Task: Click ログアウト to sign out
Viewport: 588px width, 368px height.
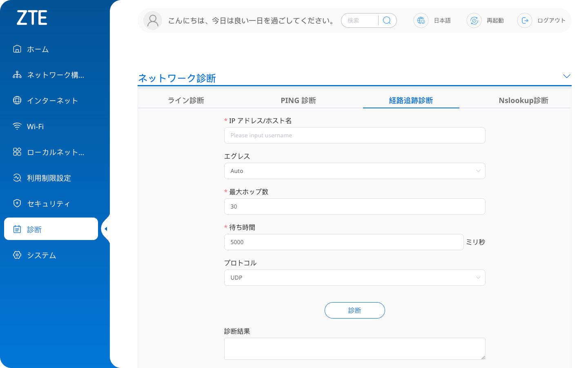Action: [x=551, y=20]
